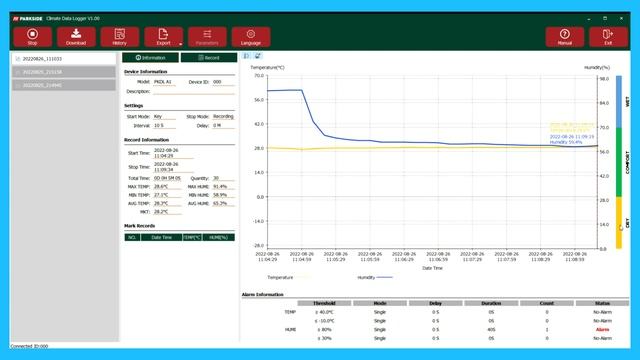The height and width of the screenshot is (360, 640).
Task: Click the HUMI ≥ 80% threshold cell
Action: pos(324,330)
